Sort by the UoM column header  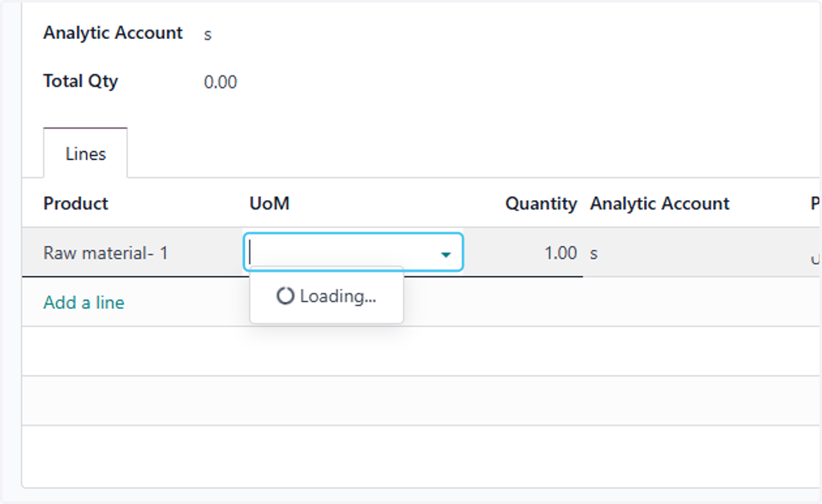click(x=270, y=203)
